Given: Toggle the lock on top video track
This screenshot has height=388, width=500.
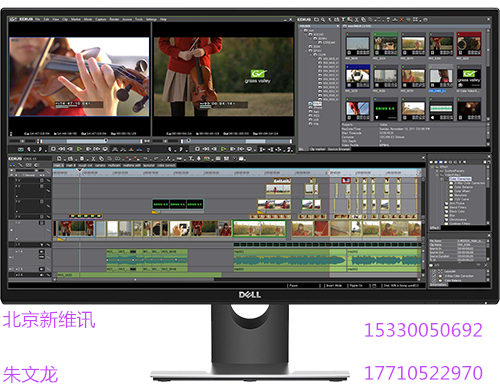Looking at the screenshot, I should pyautogui.click(x=48, y=180).
